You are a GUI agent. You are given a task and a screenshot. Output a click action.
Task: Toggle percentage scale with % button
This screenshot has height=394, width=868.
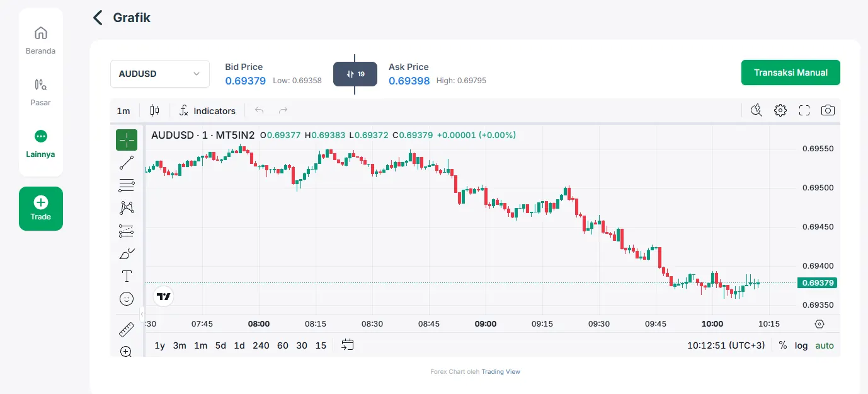pos(783,345)
